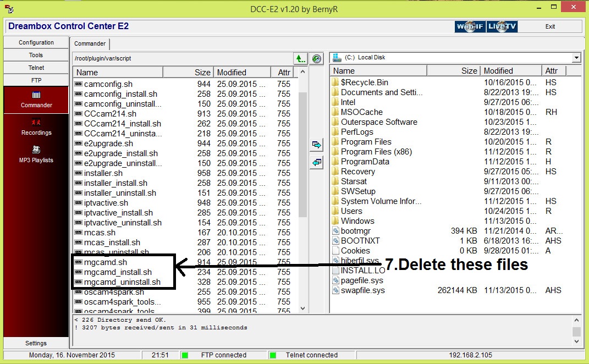Select the Outerspace Software folder
Viewport: 589px width, 364px height.
[379, 122]
